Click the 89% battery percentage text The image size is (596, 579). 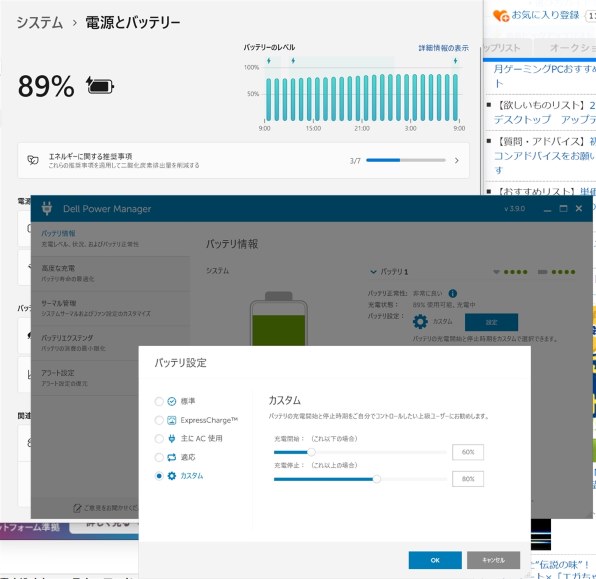(x=46, y=86)
